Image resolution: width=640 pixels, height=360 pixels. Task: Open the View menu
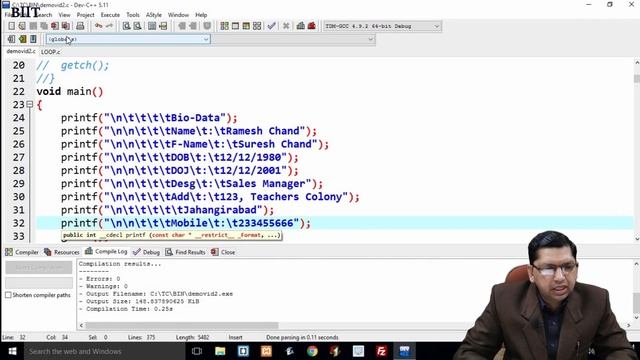click(x=64, y=15)
